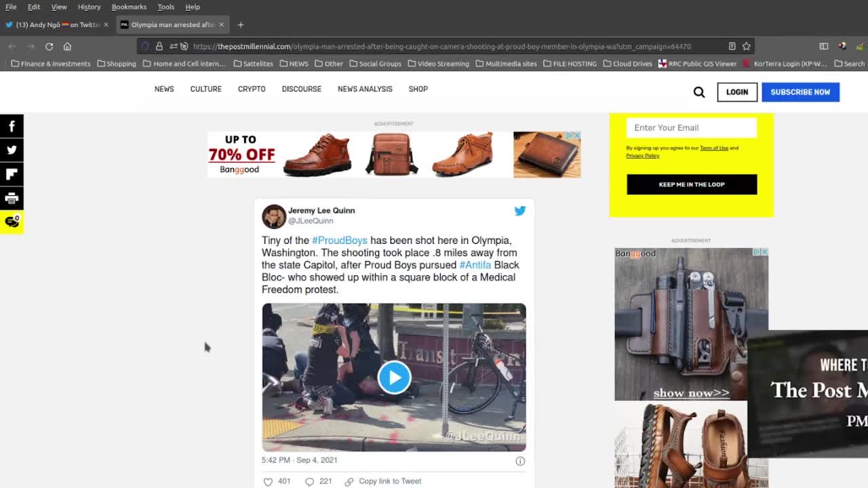Open Tools menu
Screen dimensions: 868x488
click(165, 7)
